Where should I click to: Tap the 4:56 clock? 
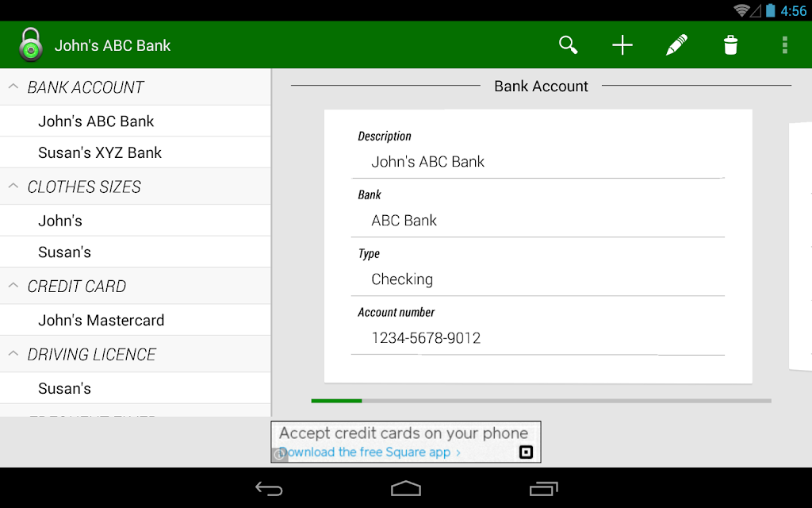coord(793,11)
